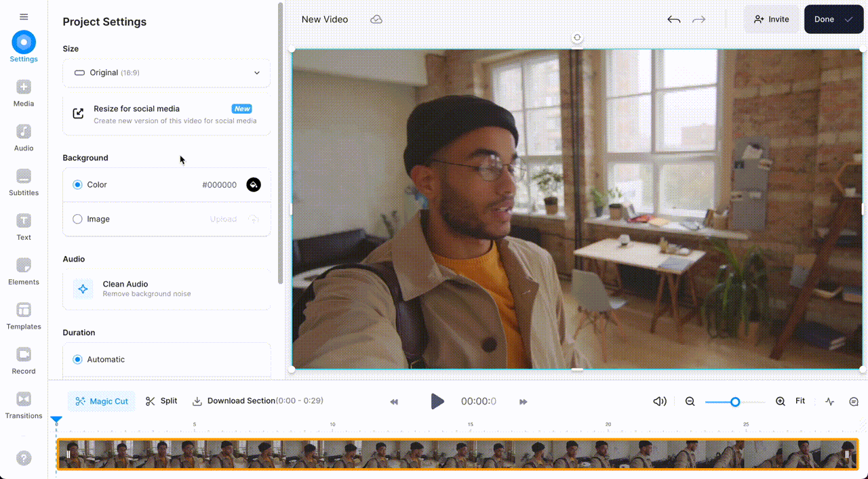Screen dimensions: 868x479
Task: Choose the Automatic duration radio option
Action: (77, 360)
